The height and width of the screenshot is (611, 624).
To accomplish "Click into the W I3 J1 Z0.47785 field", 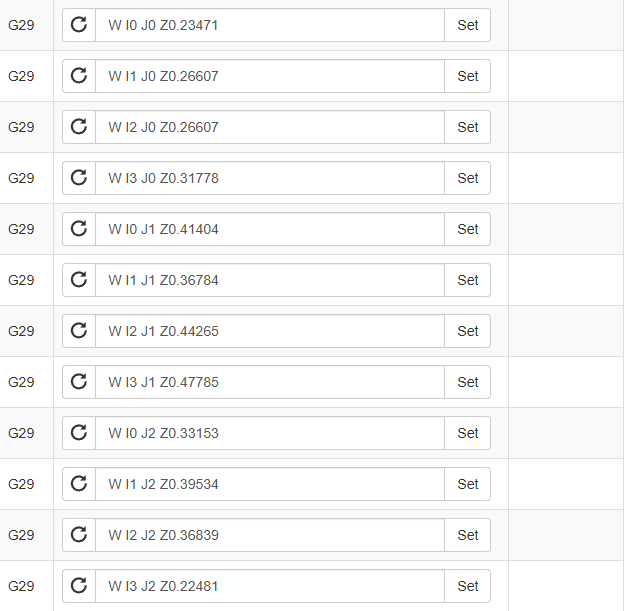I will coord(270,382).
